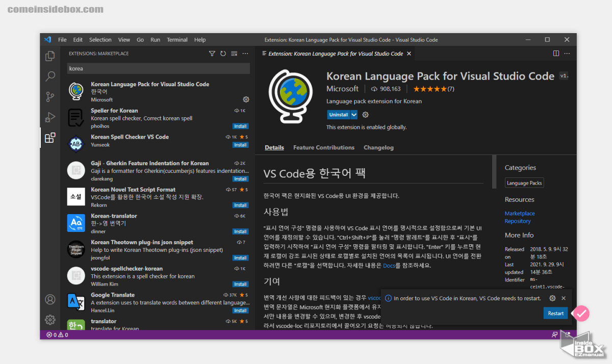Install Speller for Korean extension
Viewport: 612px width, 364px height.
[240, 126]
